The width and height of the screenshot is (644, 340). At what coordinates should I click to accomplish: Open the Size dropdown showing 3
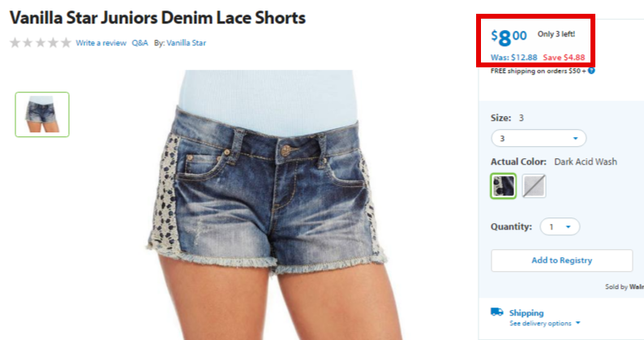[x=539, y=138]
